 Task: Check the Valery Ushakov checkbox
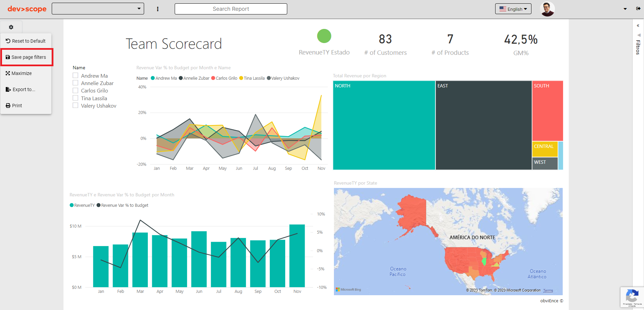[75, 106]
